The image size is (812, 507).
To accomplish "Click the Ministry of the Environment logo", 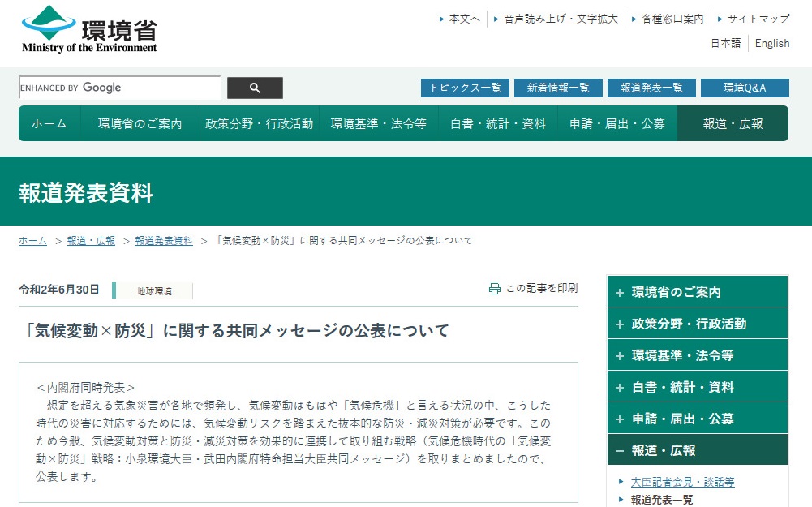I will pyautogui.click(x=89, y=29).
